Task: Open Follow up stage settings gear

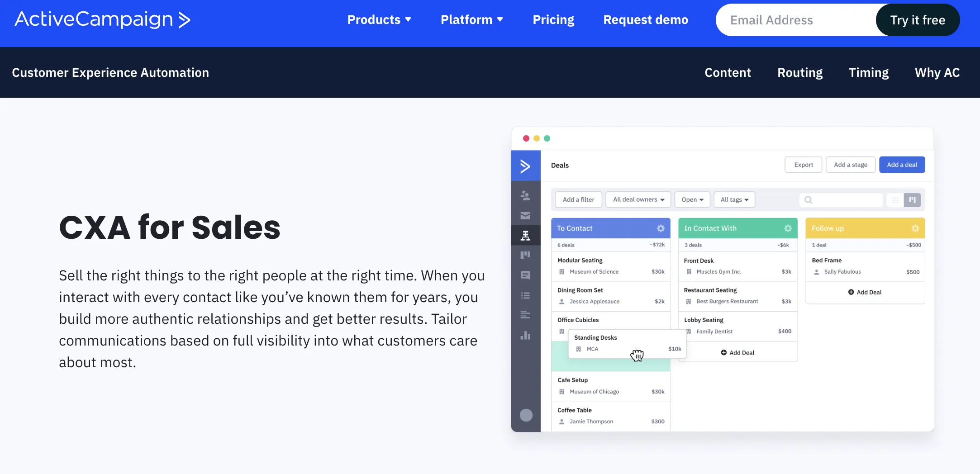Action: pos(915,228)
